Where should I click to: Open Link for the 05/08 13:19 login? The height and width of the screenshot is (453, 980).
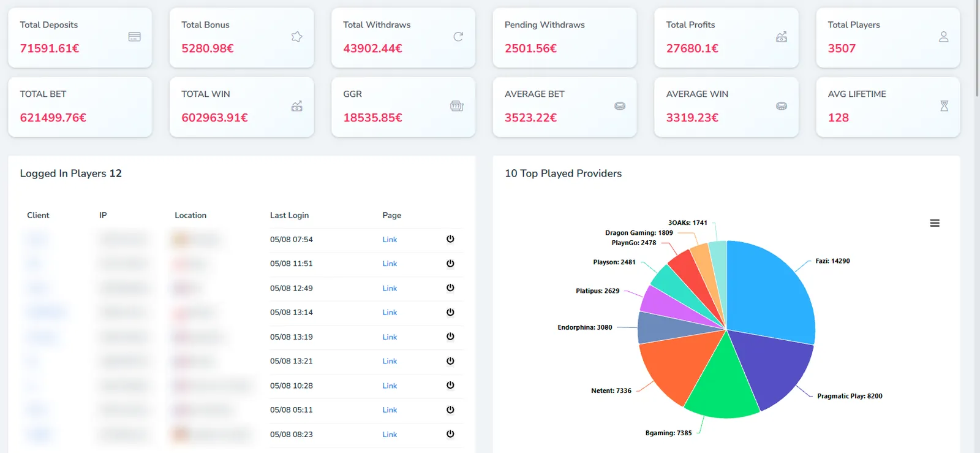coord(390,337)
